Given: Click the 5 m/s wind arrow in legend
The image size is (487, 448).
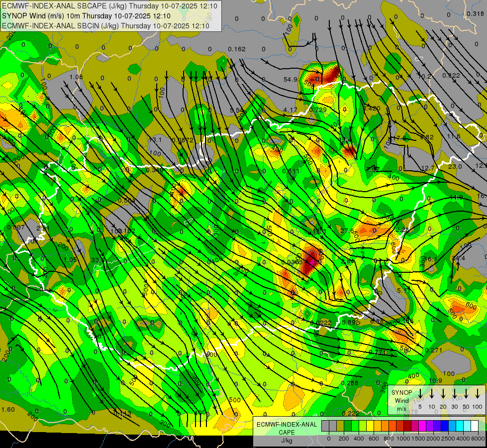Looking at the screenshot, I should (x=420, y=393).
